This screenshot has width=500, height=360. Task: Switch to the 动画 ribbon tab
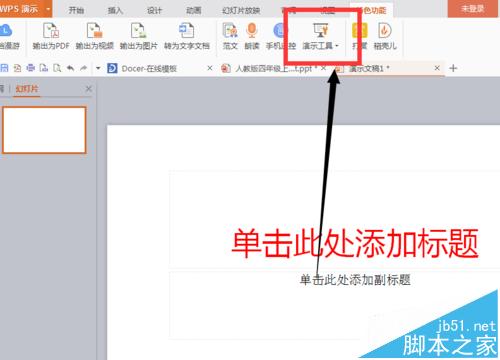tap(194, 10)
